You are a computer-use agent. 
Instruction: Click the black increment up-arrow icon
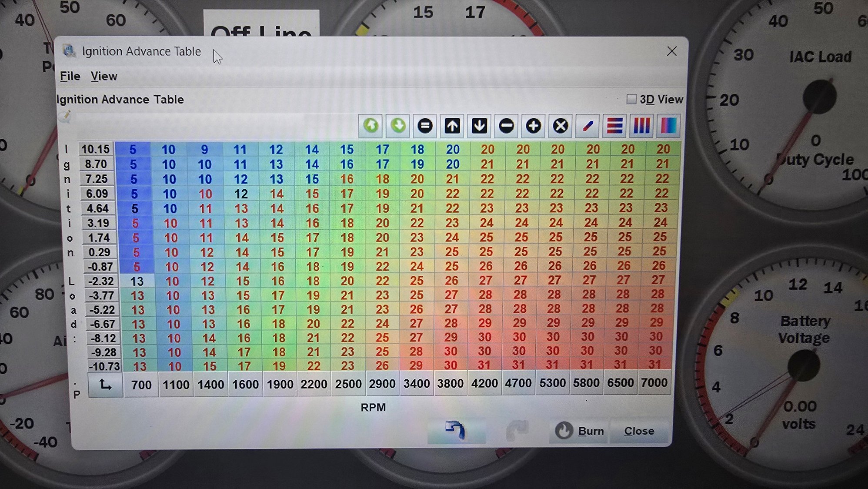452,126
